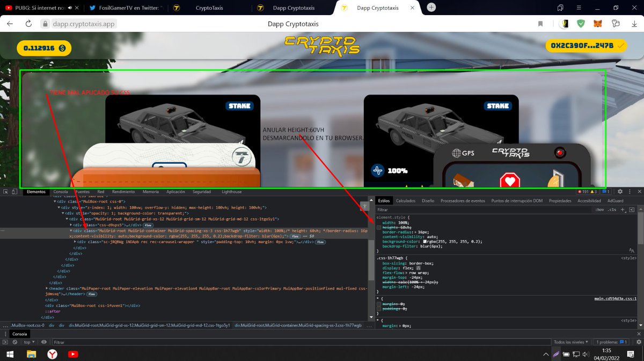The width and height of the screenshot is (644, 361).
Task: Click STAKE on the left taxi card
Action: click(240, 106)
